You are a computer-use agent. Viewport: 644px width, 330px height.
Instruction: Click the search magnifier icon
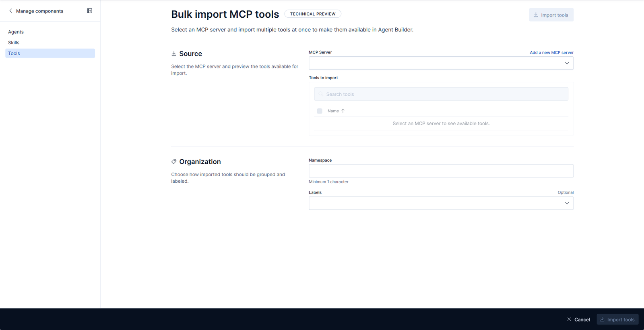pos(321,94)
